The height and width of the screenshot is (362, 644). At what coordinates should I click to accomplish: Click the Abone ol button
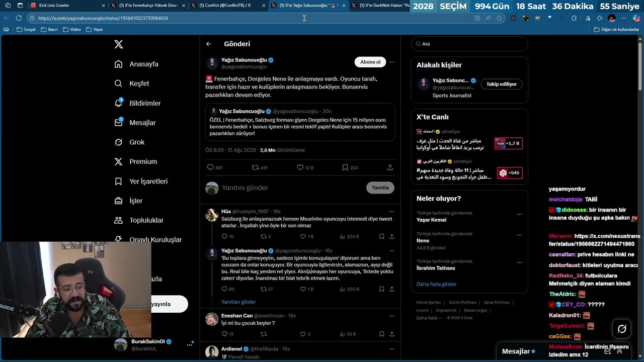(370, 62)
